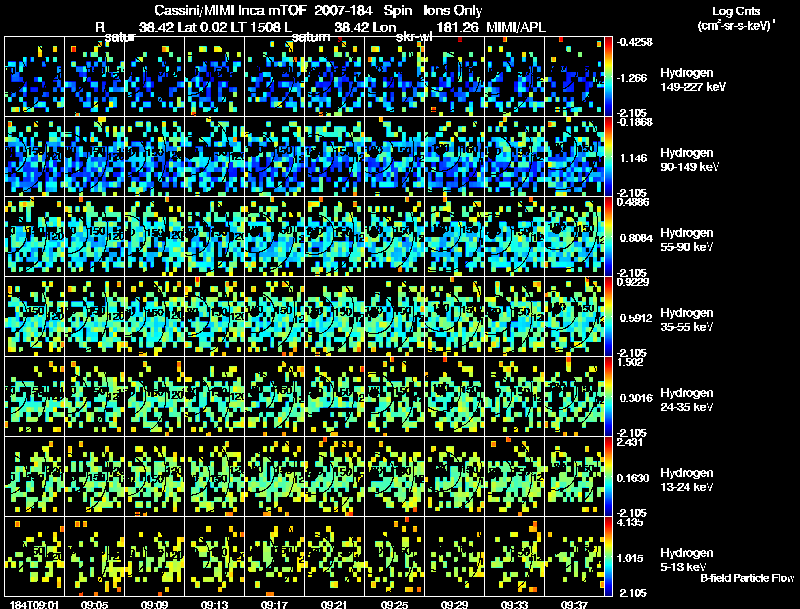Click the 181.26 longitude value in header

click(458, 27)
